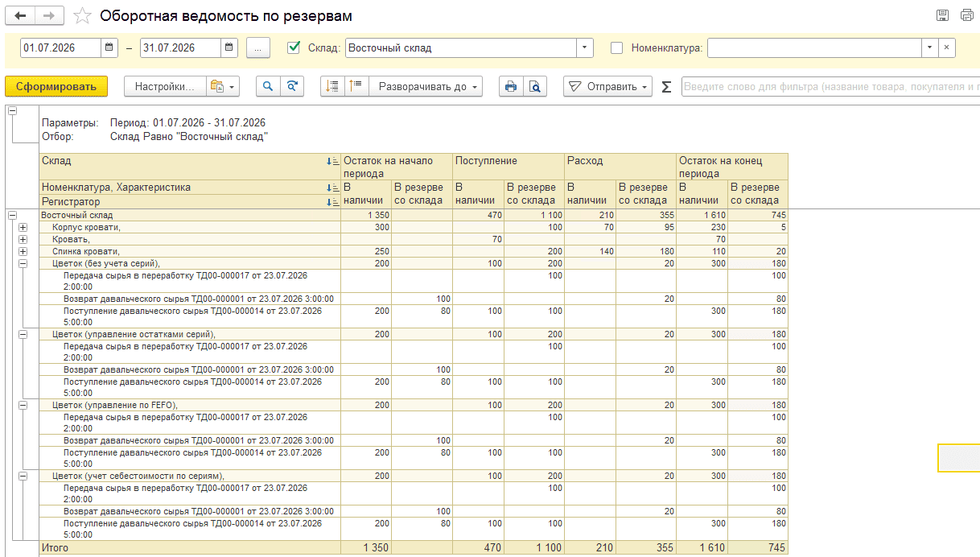
Task: Expand the Корпус кровати row
Action: click(23, 228)
